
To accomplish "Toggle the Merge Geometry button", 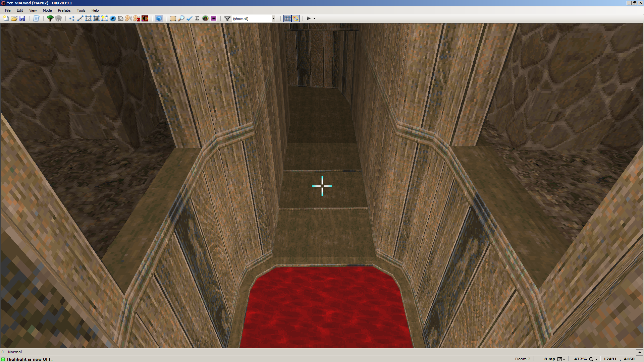I will tap(296, 18).
